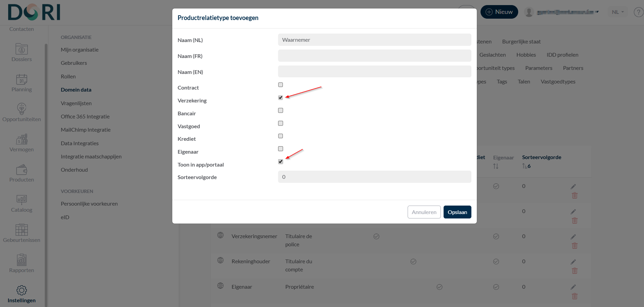Enable the Contract checkbox
This screenshot has height=307, width=644.
280,85
